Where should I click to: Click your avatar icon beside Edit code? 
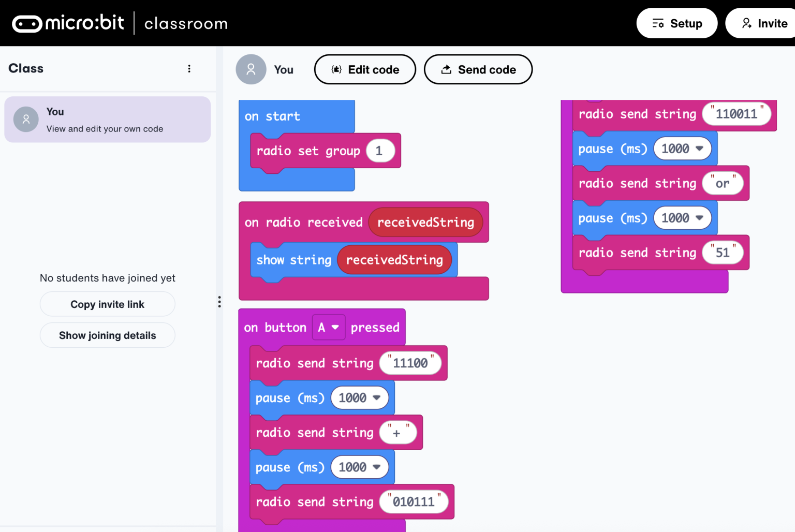[x=251, y=69]
